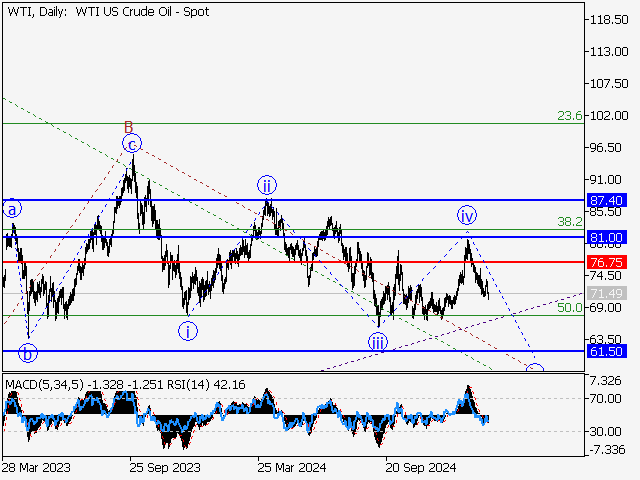Select the gray 71.49 current price tag
This screenshot has height=480, width=640.
coord(606,293)
